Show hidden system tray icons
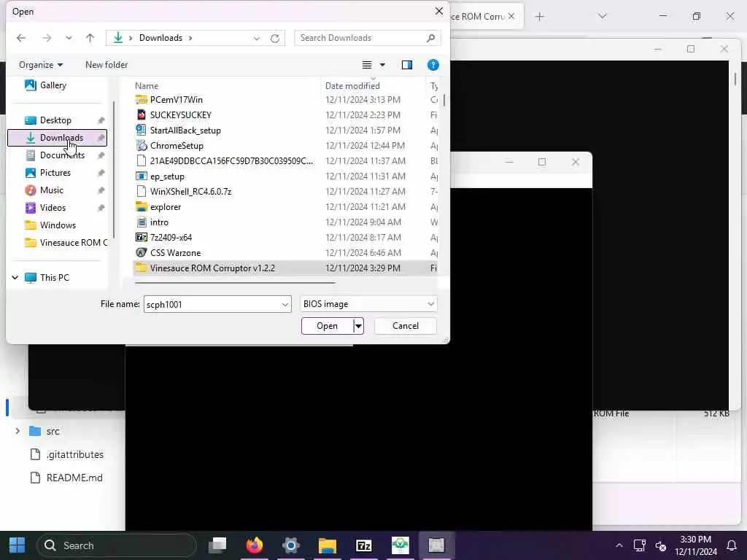The width and height of the screenshot is (747, 560). [619, 545]
